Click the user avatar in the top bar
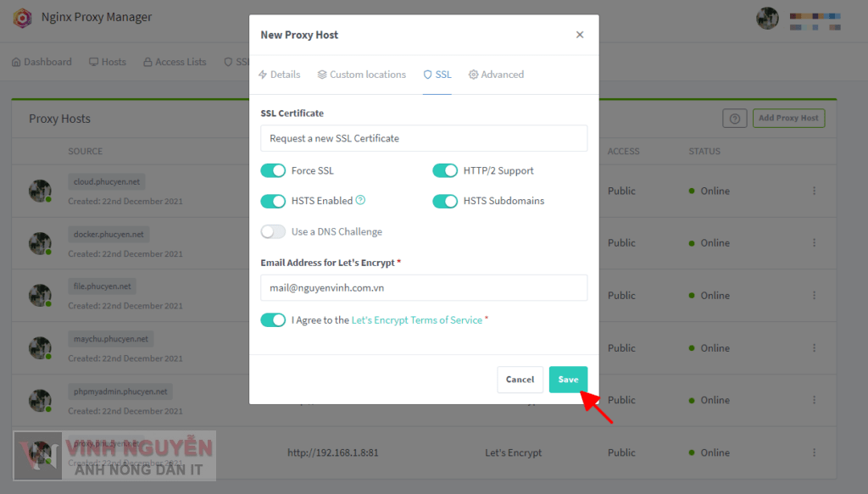Screen dimensions: 868x494 767,19
